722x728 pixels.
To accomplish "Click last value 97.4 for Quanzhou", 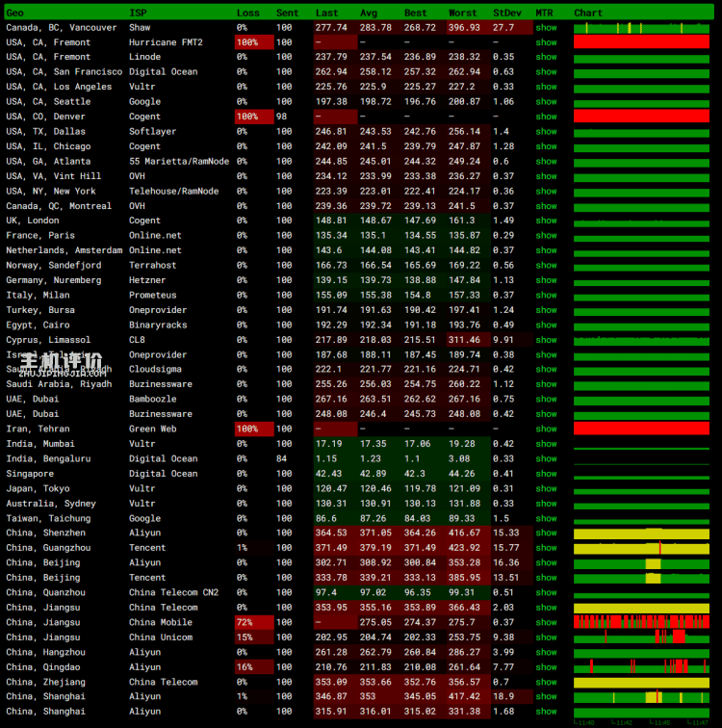I will 326,592.
